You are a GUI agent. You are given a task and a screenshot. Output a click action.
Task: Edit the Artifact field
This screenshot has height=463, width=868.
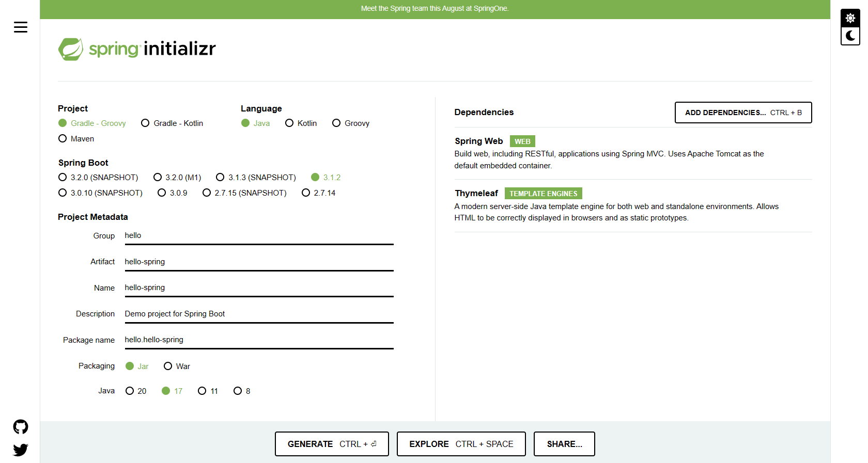pos(259,262)
